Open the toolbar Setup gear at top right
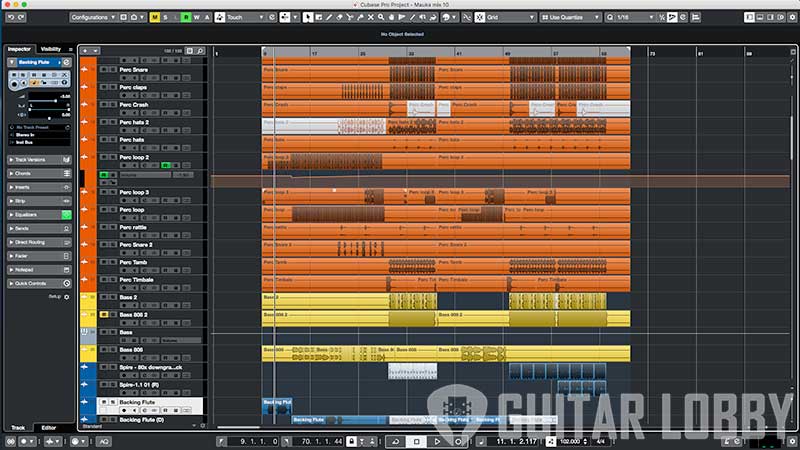This screenshot has height=450, width=800. [792, 17]
